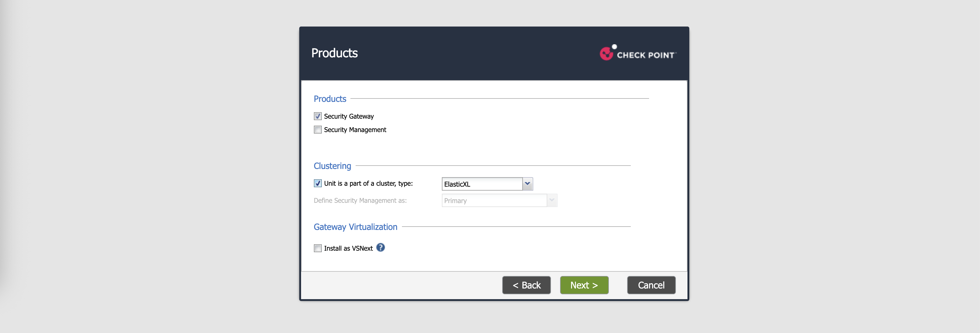Click the Security Gateway label text
This screenshot has height=333, width=980.
click(349, 116)
